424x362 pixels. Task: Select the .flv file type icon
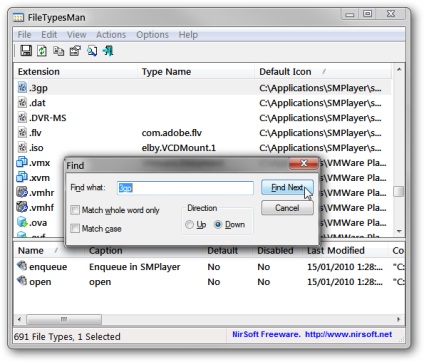pyautogui.click(x=22, y=133)
